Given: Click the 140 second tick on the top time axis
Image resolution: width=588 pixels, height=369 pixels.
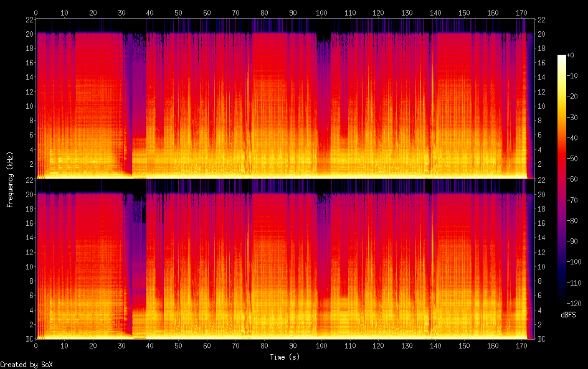Looking at the screenshot, I should pos(435,12).
